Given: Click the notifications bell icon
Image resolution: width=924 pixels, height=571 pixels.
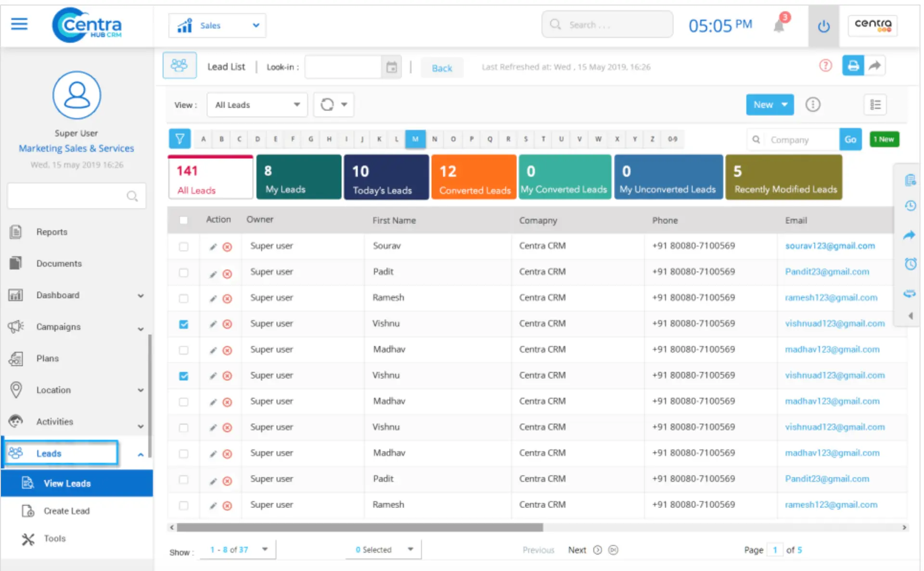Looking at the screenshot, I should (x=778, y=25).
